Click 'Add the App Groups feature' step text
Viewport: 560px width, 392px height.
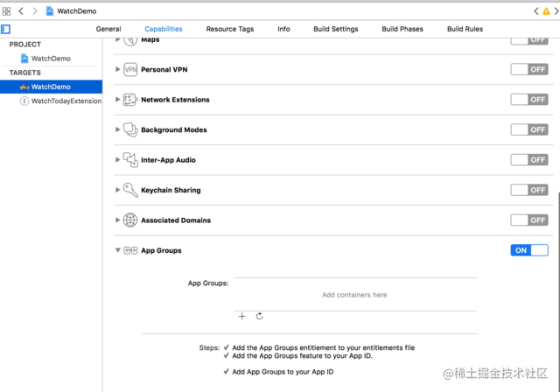pyautogui.click(x=302, y=356)
